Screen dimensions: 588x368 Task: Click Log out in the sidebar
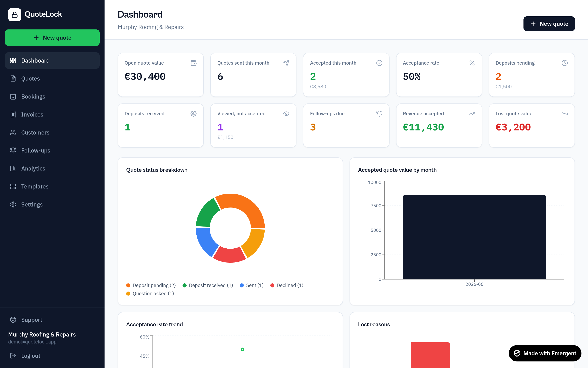coord(52,356)
